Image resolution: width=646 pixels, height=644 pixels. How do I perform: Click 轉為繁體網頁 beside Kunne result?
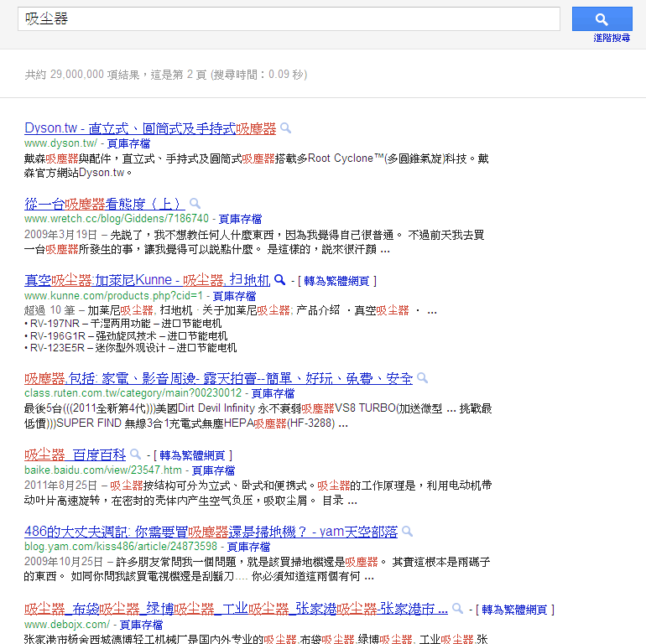[336, 281]
